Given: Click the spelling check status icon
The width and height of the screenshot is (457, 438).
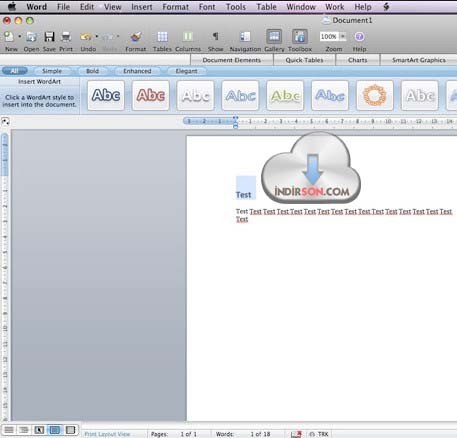Looking at the screenshot, I should coord(296,434).
